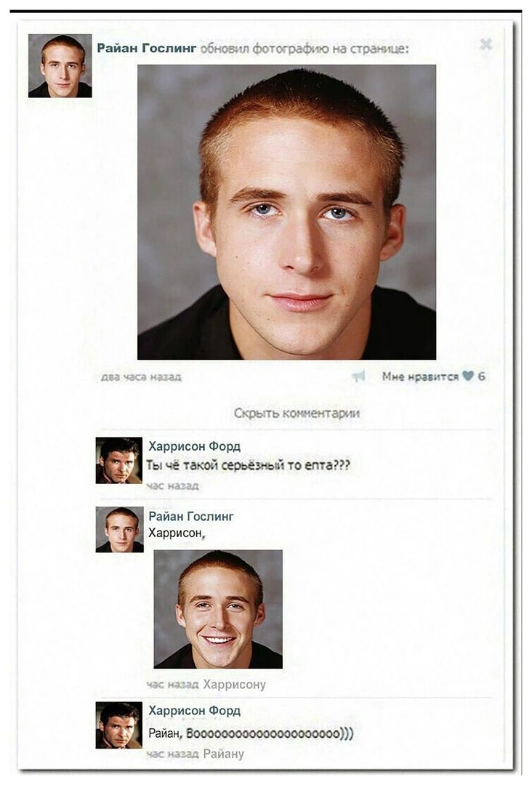Click Харрисон Форд's avatar in last comment
The image size is (532, 785).
coord(119,725)
